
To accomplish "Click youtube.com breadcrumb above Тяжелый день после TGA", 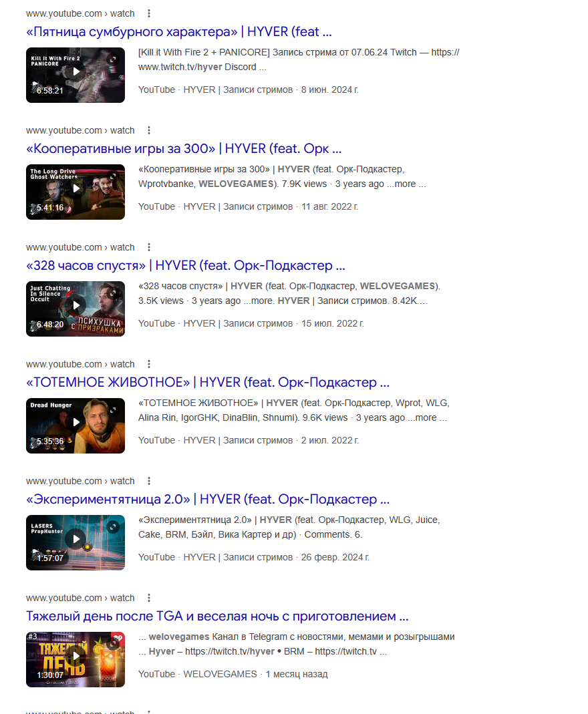I will (80, 598).
